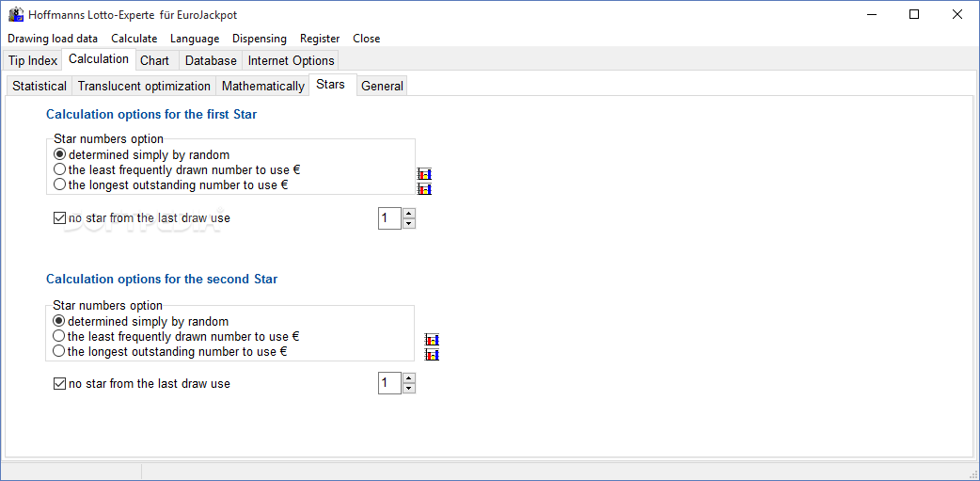Switch to the Translucent optimization sub-tab
The width and height of the screenshot is (980, 481).
(144, 87)
